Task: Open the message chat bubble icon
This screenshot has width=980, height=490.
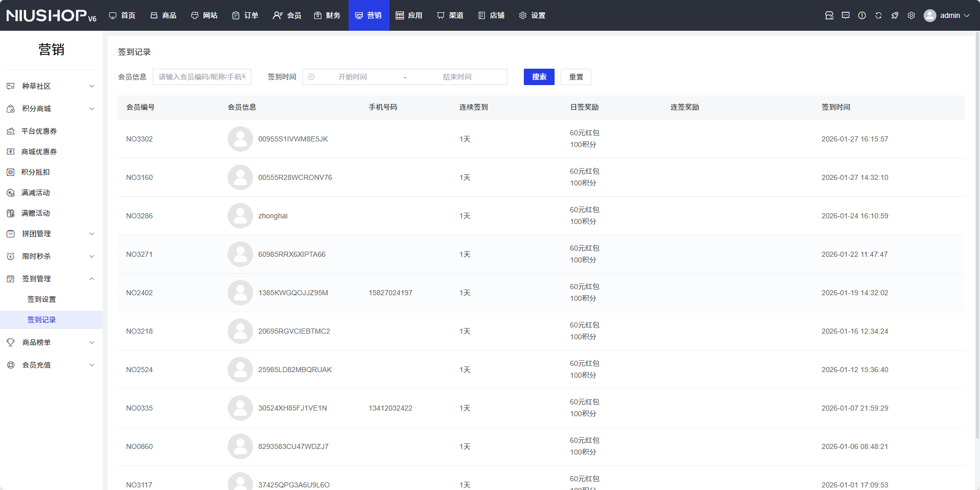Action: [845, 15]
